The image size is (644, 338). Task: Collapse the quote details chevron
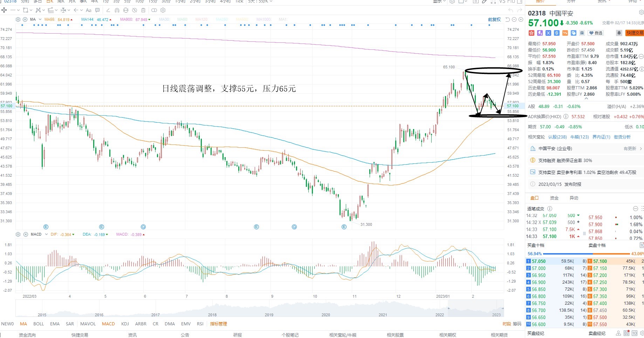coord(586,99)
